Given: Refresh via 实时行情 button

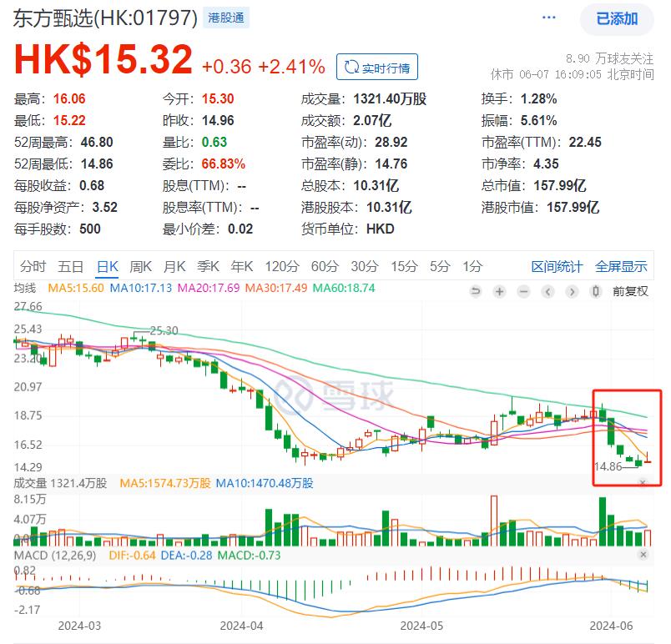Looking at the screenshot, I should coord(377,67).
